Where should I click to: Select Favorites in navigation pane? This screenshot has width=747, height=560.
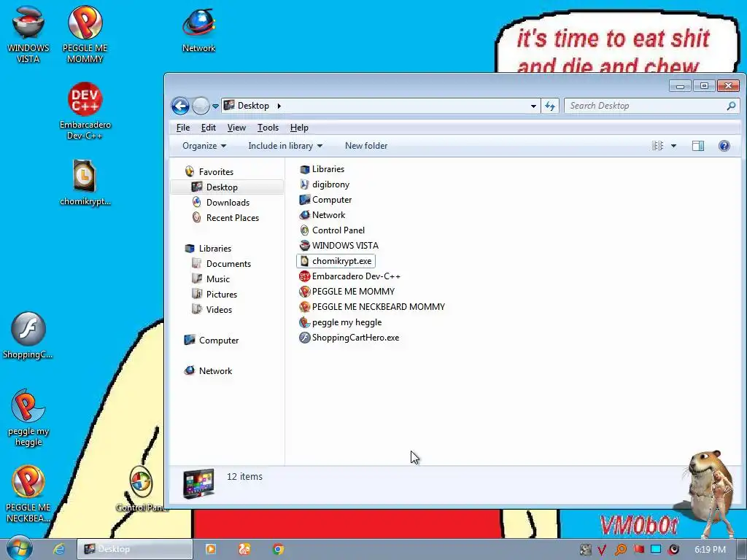pos(209,172)
